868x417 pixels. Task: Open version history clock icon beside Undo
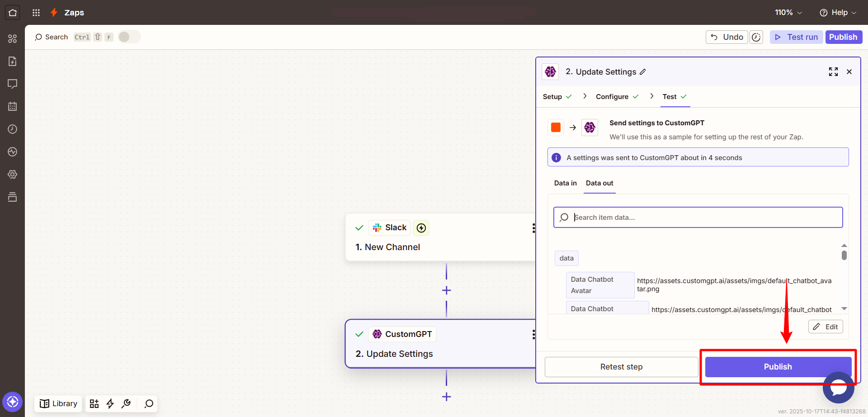pyautogui.click(x=756, y=37)
